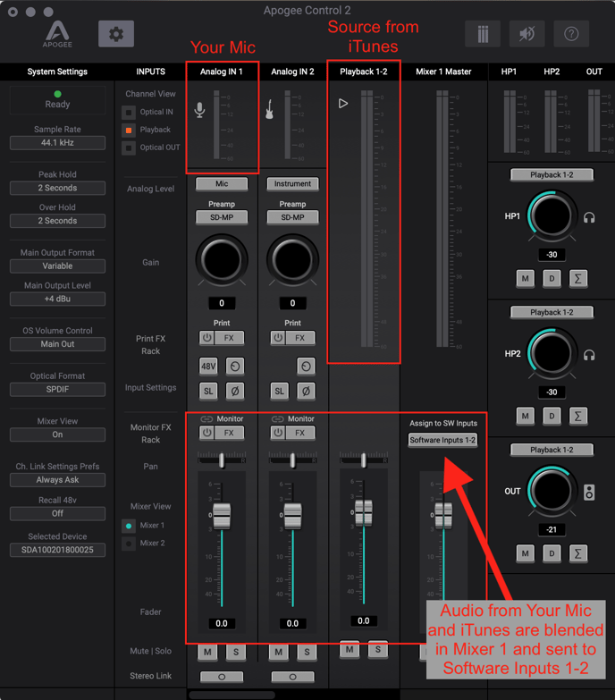The image size is (615, 700).
Task: Open the Analog Level Mic dropdown
Action: tap(222, 183)
